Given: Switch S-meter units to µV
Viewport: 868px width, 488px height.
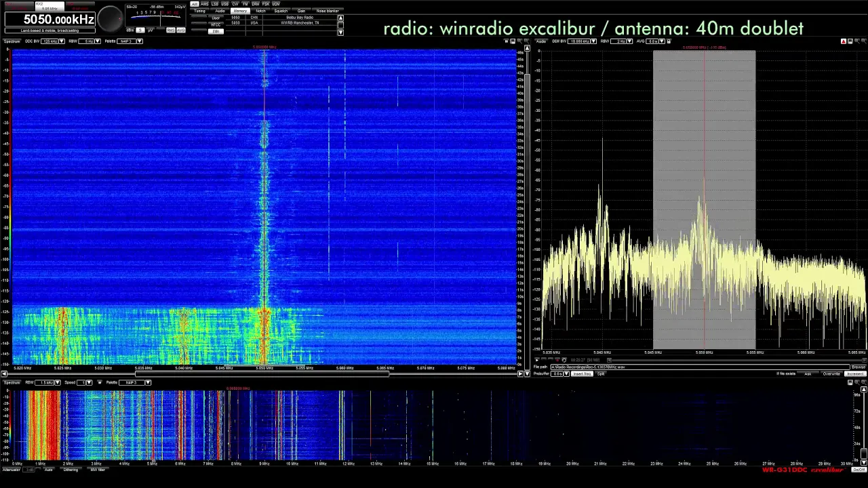Looking at the screenshot, I should tap(151, 30).
